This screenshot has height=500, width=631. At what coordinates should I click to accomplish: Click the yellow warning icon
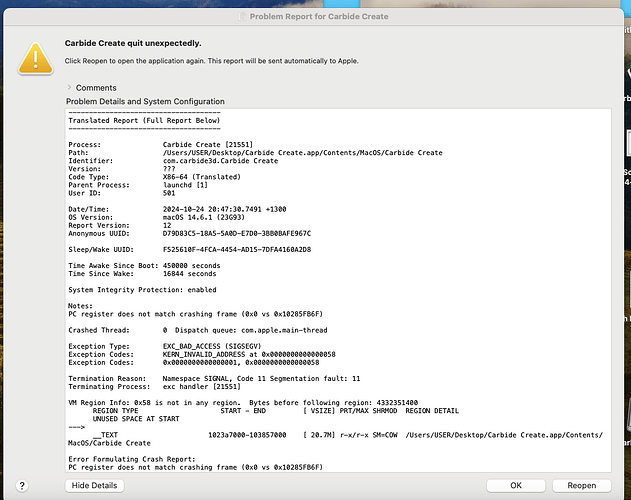(x=35, y=59)
